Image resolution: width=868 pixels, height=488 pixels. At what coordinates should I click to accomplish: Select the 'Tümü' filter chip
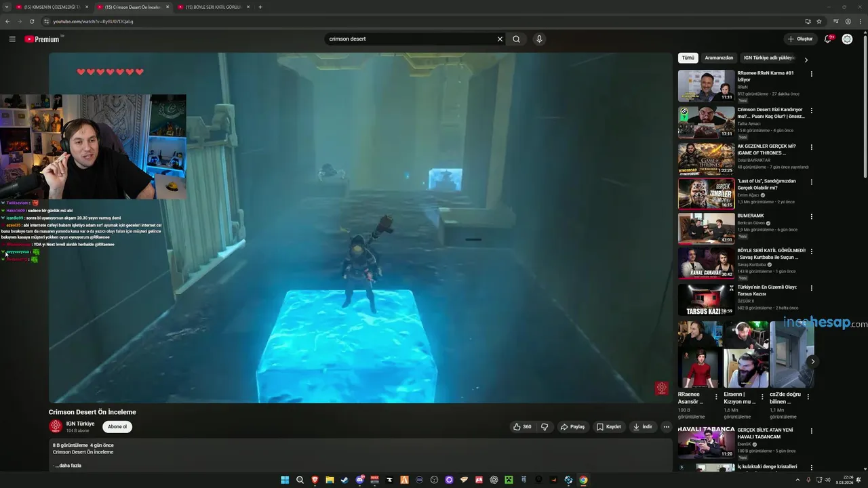[x=688, y=58]
